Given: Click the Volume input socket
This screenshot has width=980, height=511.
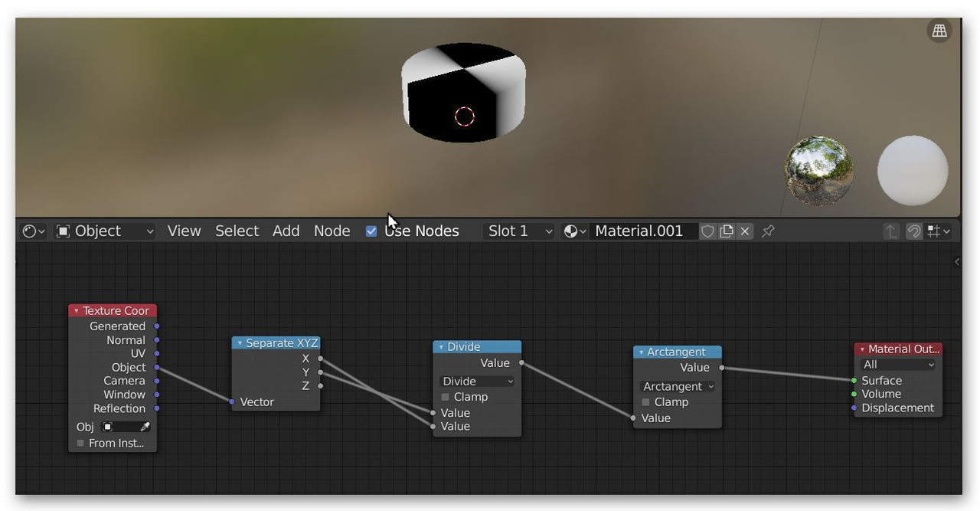Looking at the screenshot, I should point(854,394).
